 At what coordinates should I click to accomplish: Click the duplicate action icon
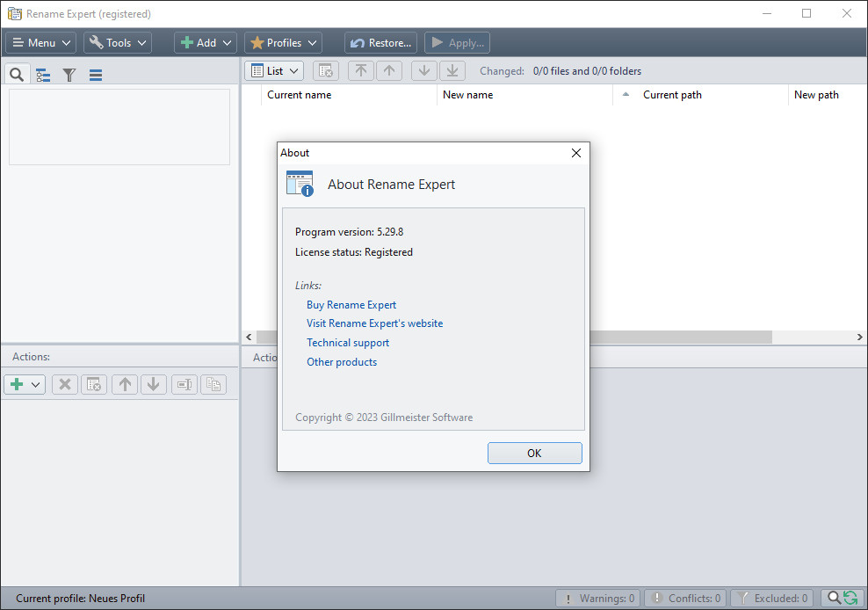click(x=213, y=384)
